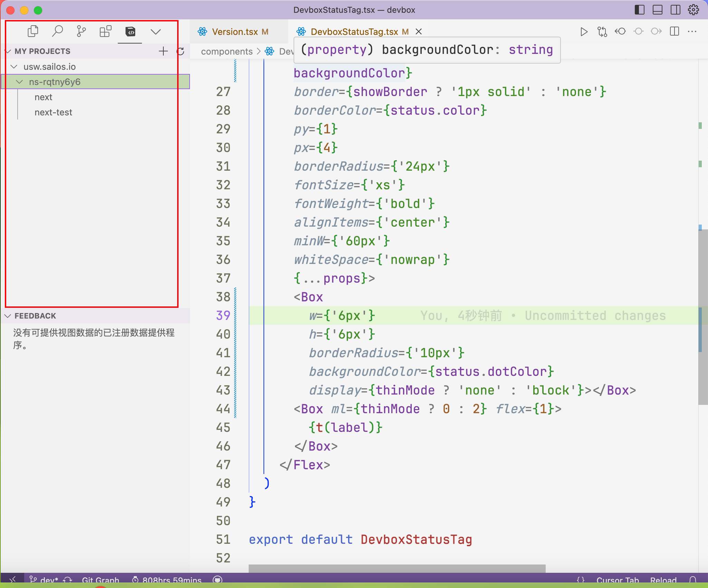Click the closing </Flex> tag

305,465
